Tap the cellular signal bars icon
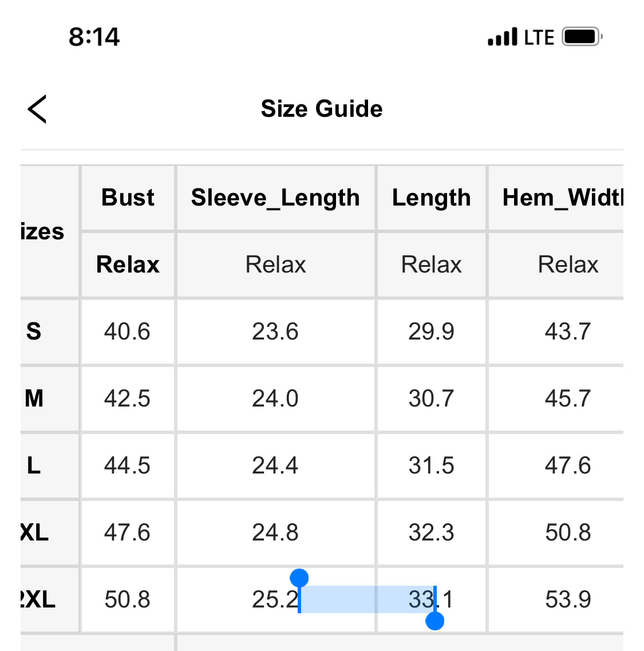 503,37
